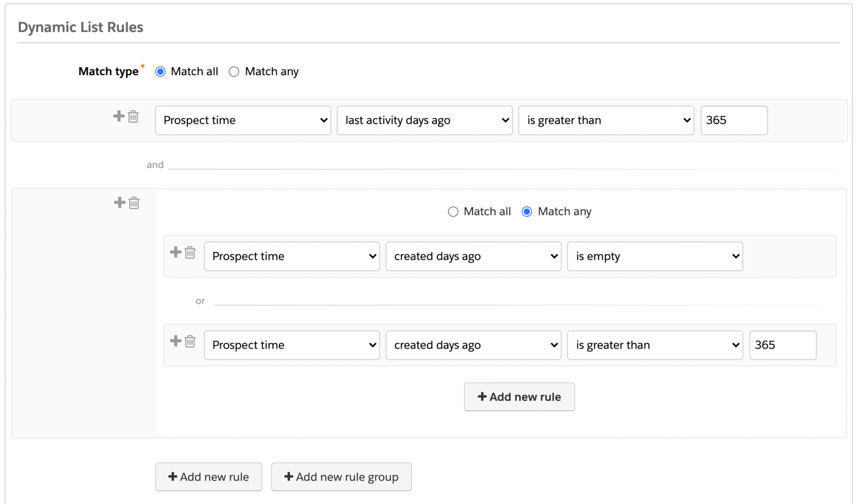Click plus icon beside last created days rule
The image size is (856, 504).
click(x=176, y=341)
